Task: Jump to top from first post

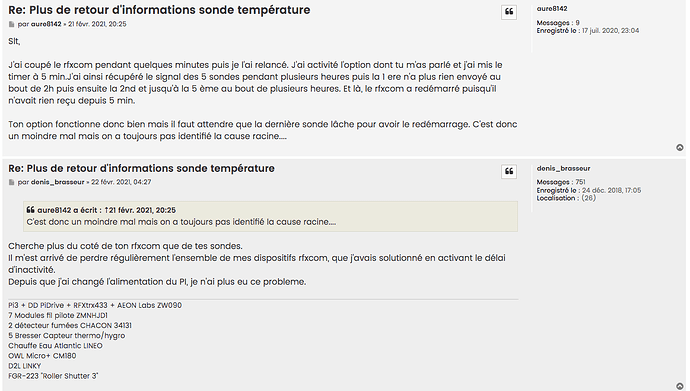Action: [x=680, y=148]
